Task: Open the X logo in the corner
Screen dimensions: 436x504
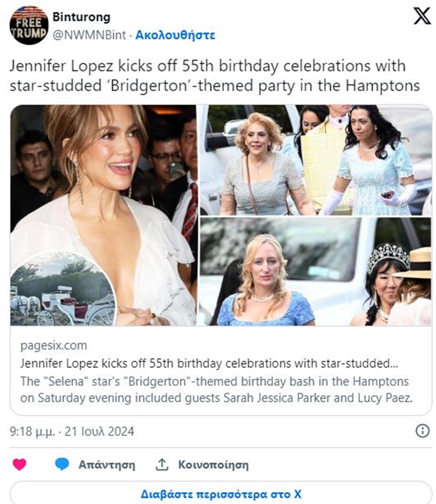Action: [422, 17]
